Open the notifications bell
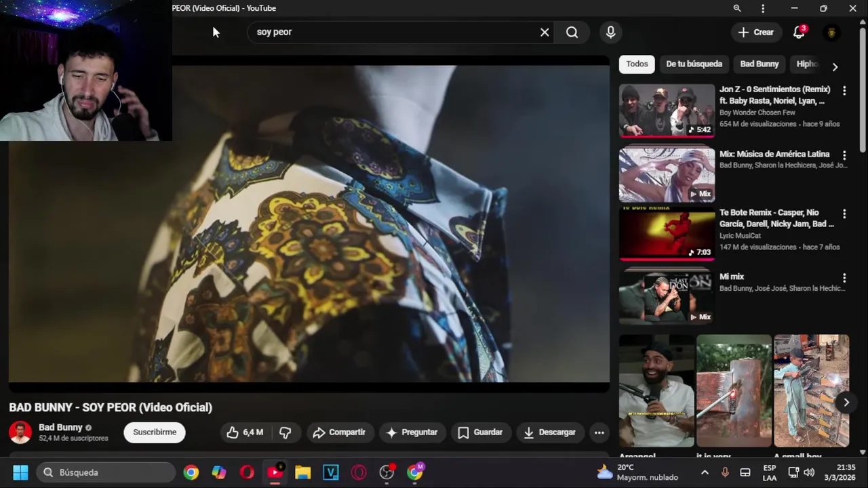This screenshot has height=488, width=868. tap(799, 32)
